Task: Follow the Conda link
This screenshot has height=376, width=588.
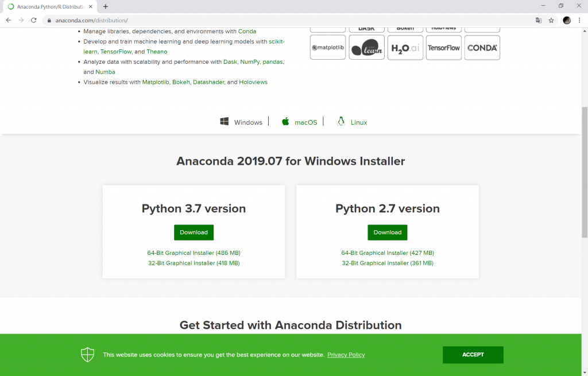Action: pos(247,32)
